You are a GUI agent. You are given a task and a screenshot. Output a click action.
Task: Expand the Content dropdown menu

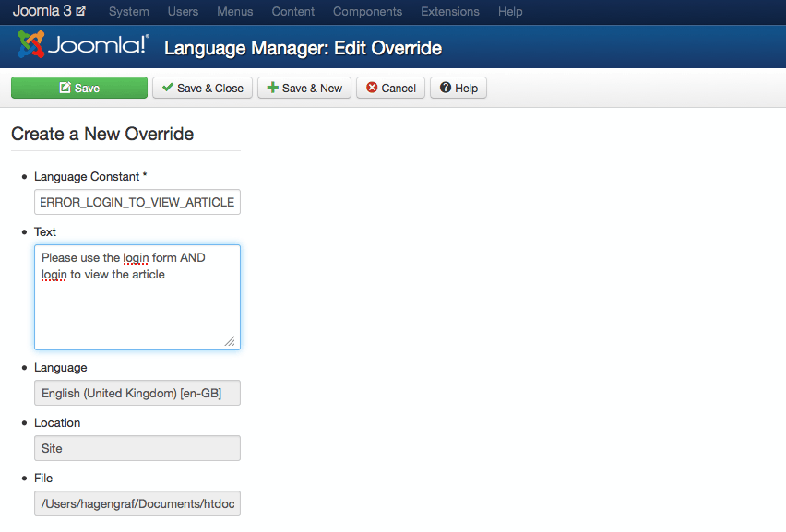point(293,12)
